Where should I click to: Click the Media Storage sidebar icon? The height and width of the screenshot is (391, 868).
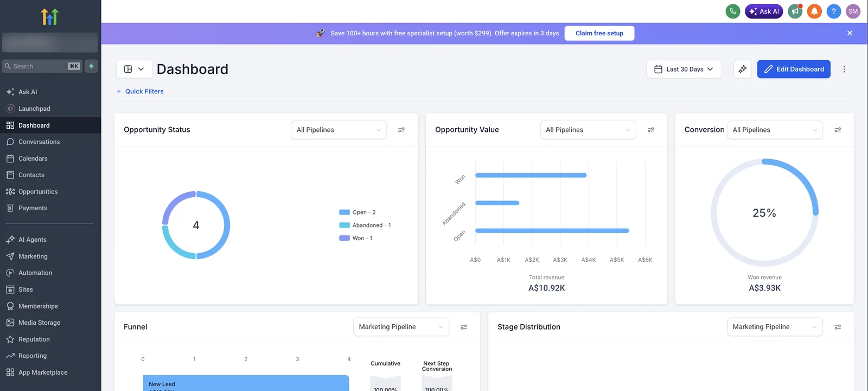coord(10,323)
